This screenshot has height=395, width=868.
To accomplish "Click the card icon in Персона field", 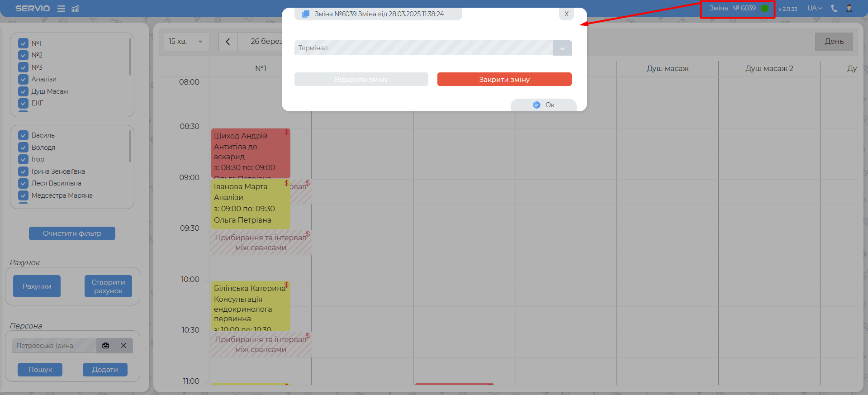I will point(106,346).
